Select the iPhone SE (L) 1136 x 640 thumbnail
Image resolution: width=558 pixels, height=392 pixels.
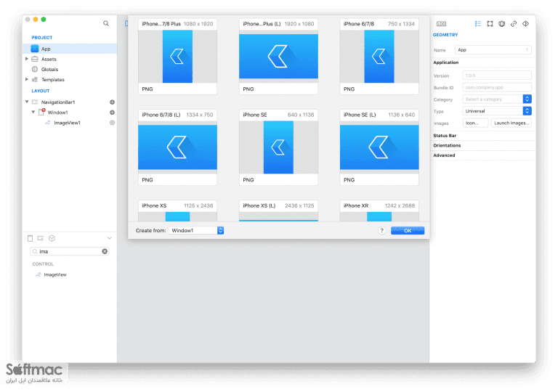379,147
